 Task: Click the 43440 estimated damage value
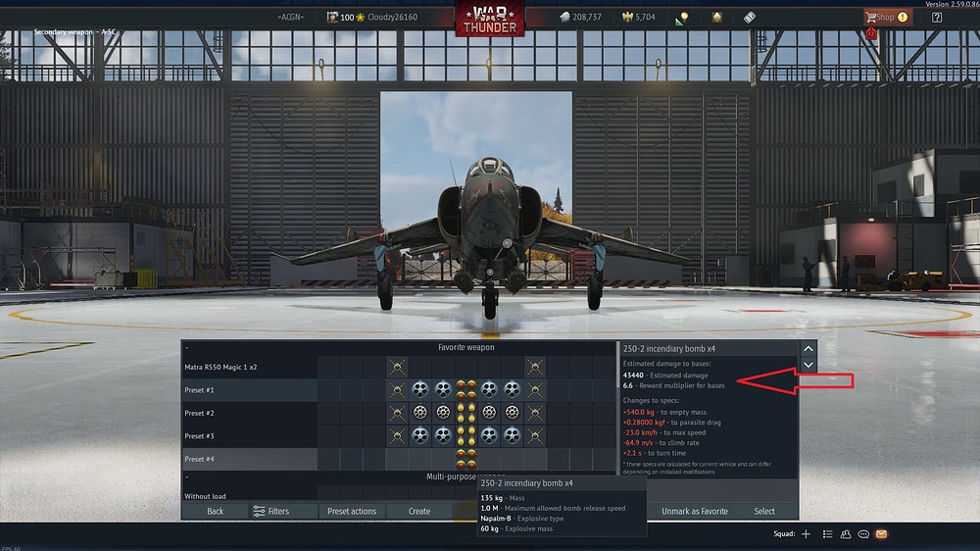[x=633, y=376]
